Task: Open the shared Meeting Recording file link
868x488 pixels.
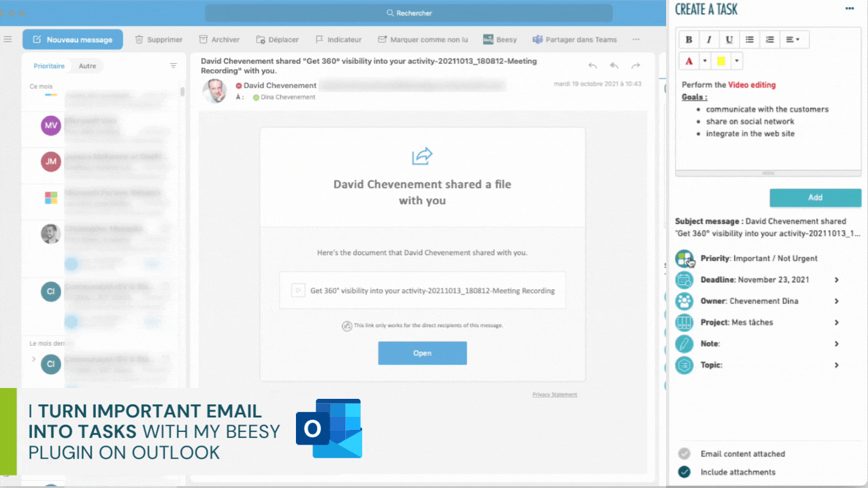Action: point(423,290)
